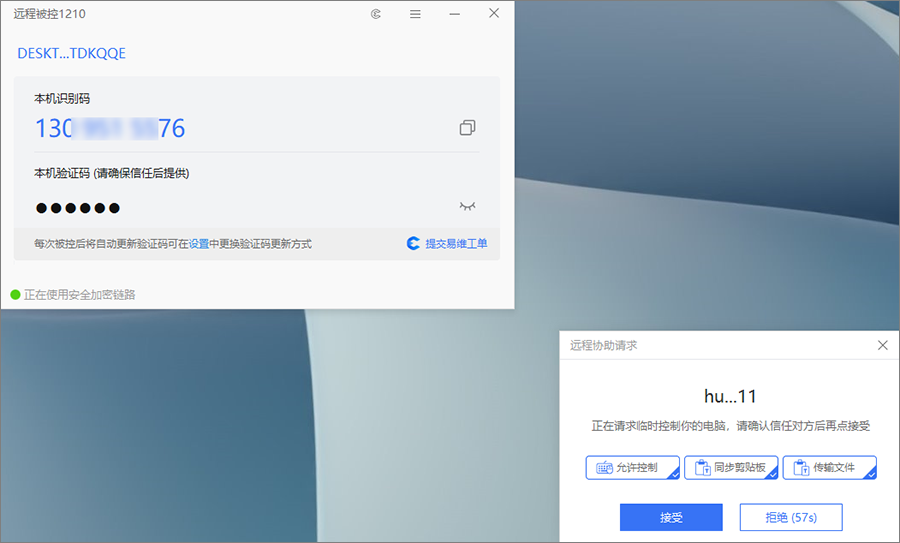Copy the local identification code
Image resolution: width=900 pixels, height=543 pixels.
pyautogui.click(x=467, y=127)
